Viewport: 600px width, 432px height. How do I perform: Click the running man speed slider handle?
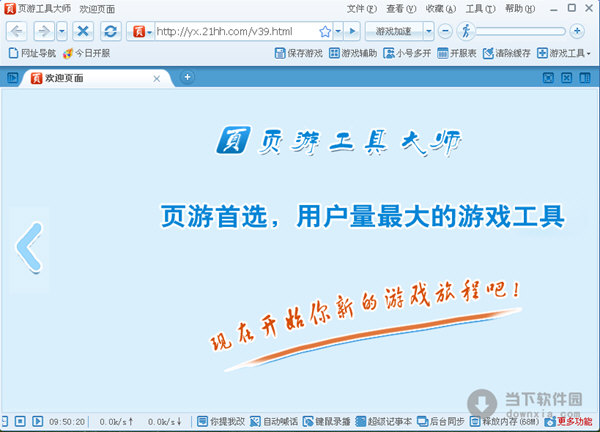(466, 31)
